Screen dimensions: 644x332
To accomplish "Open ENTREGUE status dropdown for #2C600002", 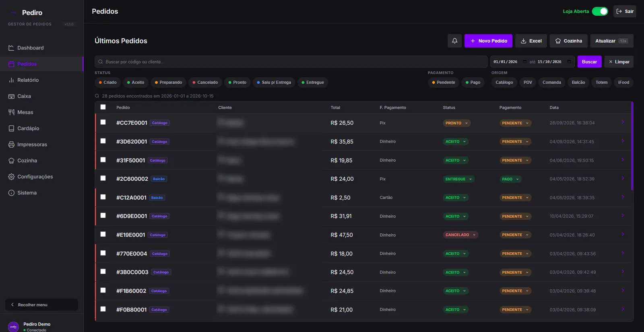I will click(x=458, y=179).
